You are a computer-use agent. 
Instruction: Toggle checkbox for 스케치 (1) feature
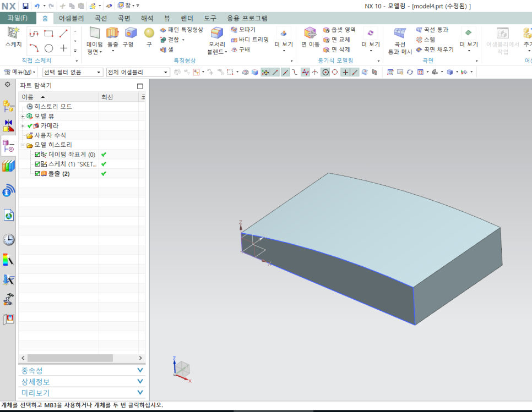coord(37,164)
